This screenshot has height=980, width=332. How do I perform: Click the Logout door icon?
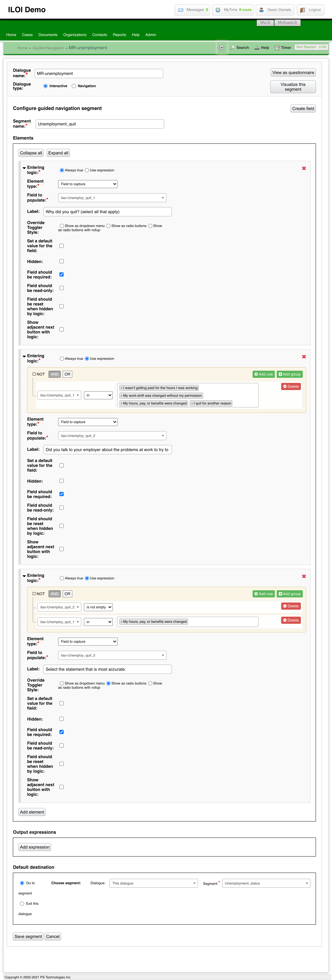[x=303, y=10]
